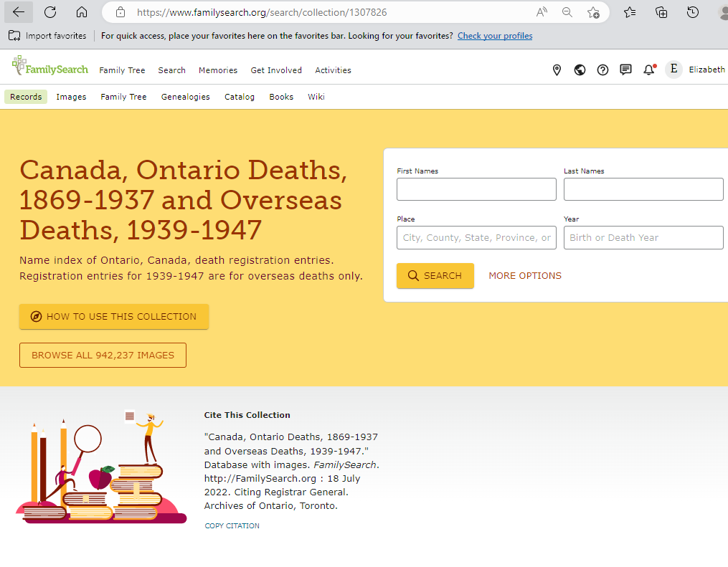Open the Memories main menu
The width and height of the screenshot is (728, 567).
pyautogui.click(x=218, y=70)
